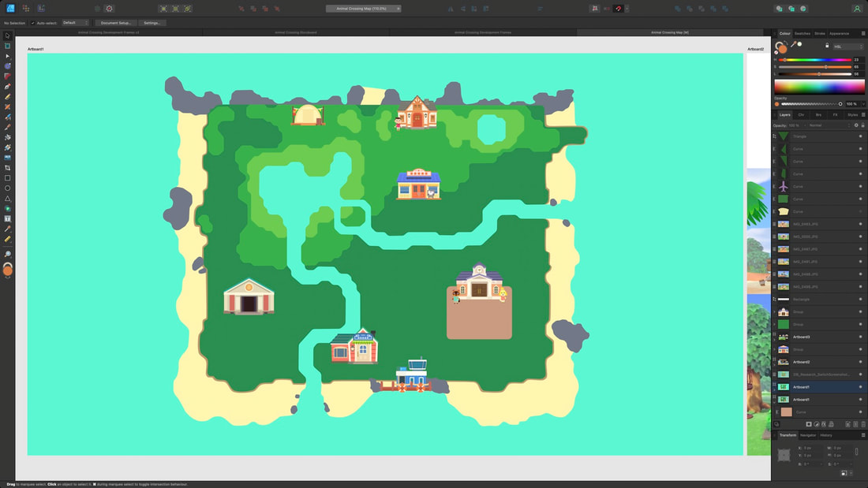Screen dimensions: 868x488
Task: Toggle the Layers panel lock icon
Action: click(862, 125)
